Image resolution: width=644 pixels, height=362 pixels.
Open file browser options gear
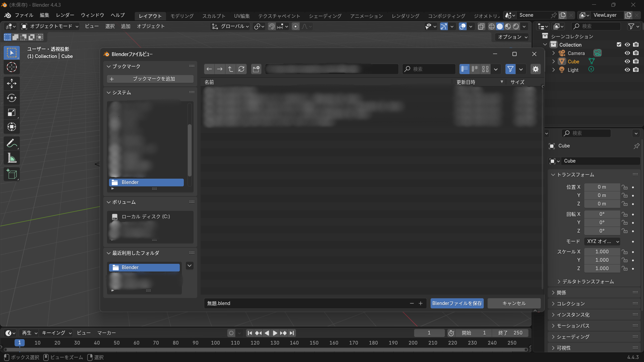536,69
